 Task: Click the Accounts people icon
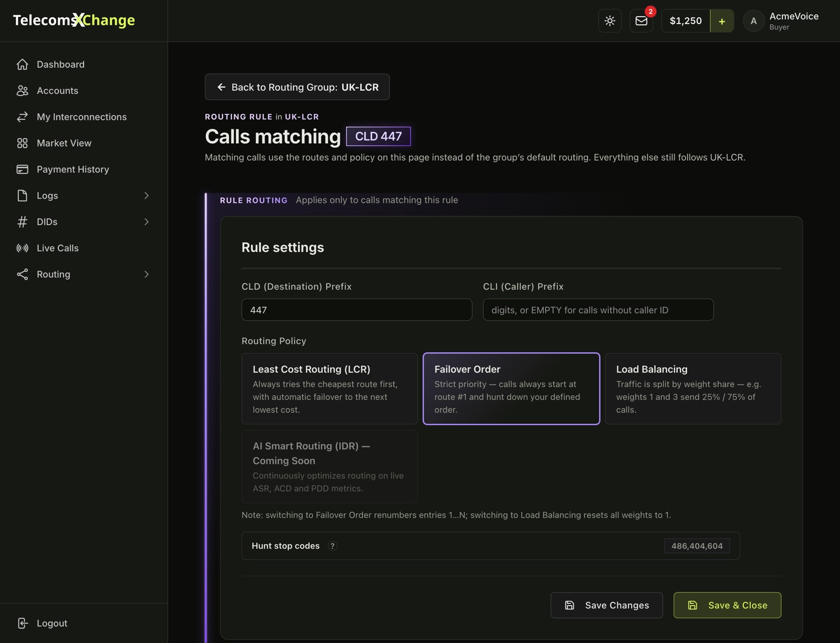tap(22, 91)
